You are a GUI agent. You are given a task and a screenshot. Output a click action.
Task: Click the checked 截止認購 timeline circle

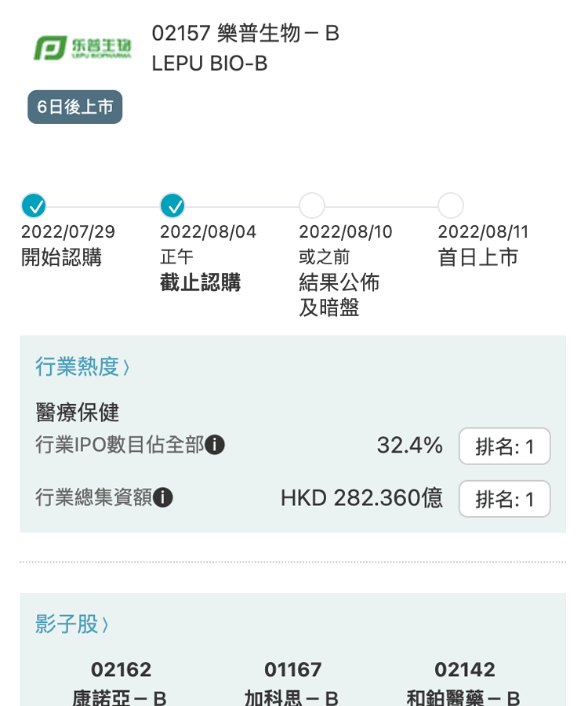172,206
